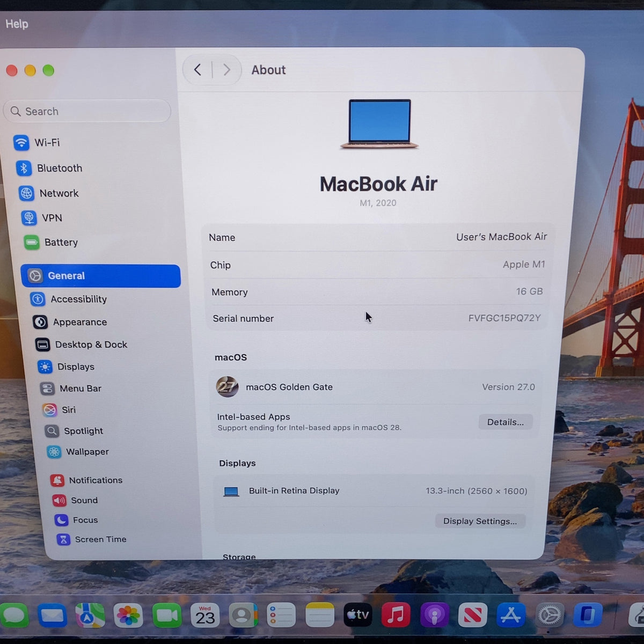The height and width of the screenshot is (644, 644).
Task: Click the Built-in Retina Display row
Action: [375, 491]
